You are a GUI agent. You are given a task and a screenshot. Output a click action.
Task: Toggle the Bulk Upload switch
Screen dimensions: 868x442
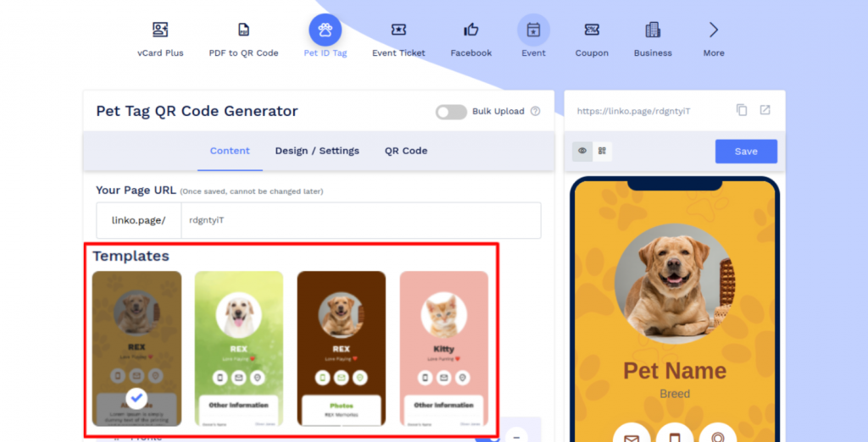coord(451,112)
